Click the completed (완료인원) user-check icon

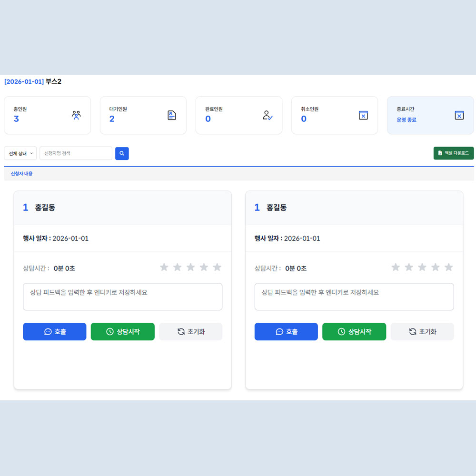pos(268,115)
